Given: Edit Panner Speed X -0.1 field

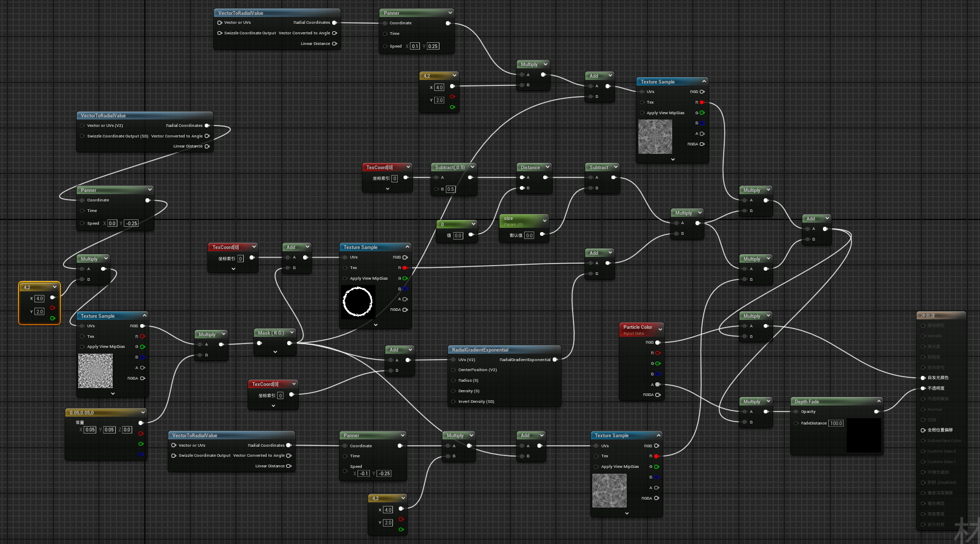Looking at the screenshot, I should coord(363,474).
